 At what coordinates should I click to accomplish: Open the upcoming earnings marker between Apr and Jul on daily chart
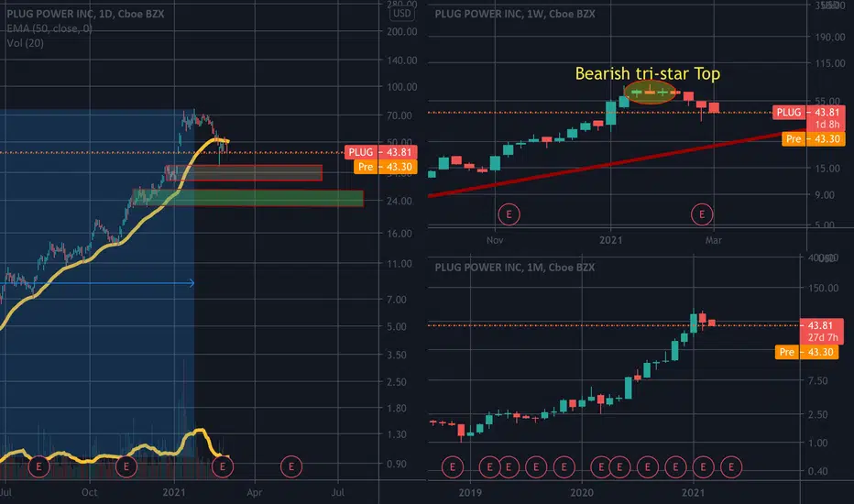291,467
